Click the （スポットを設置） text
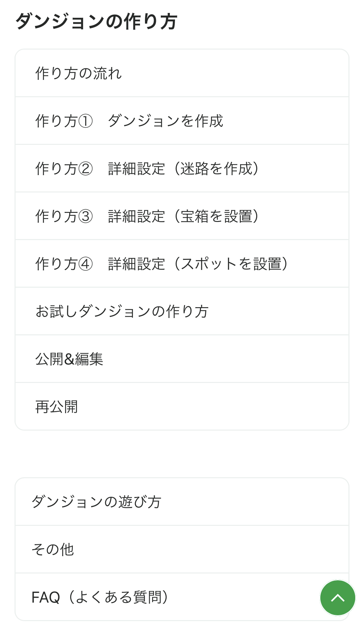The image size is (364, 624). [231, 264]
